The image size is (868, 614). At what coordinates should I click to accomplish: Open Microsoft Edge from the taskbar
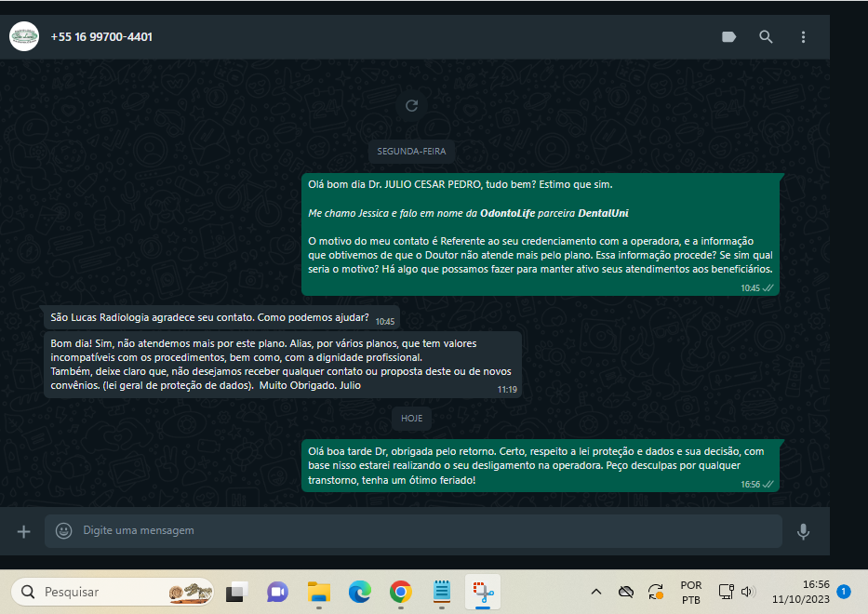(x=360, y=592)
